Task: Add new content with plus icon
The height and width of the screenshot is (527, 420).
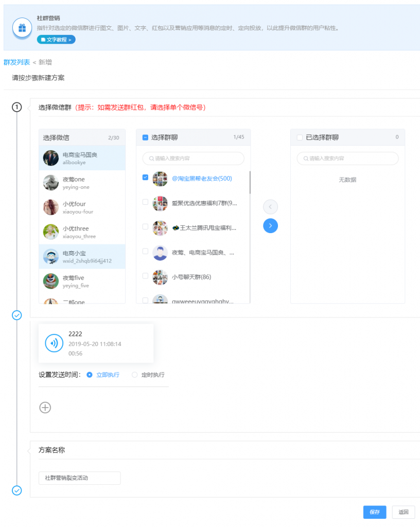Action: 45,408
